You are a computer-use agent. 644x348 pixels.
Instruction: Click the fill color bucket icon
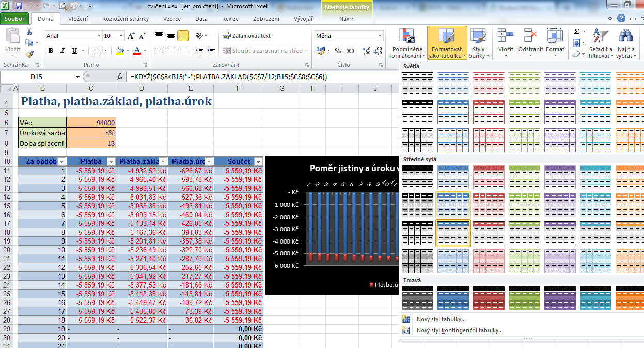(120, 51)
